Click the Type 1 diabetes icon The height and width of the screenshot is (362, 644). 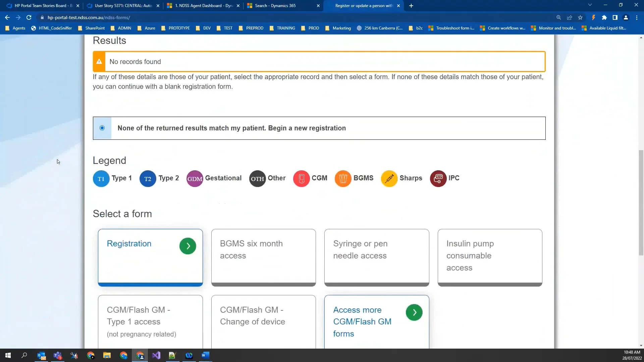(x=101, y=179)
